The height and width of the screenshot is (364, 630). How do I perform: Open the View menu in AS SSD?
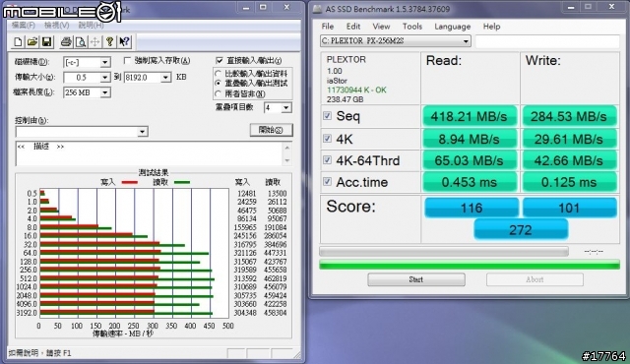tap(381, 27)
